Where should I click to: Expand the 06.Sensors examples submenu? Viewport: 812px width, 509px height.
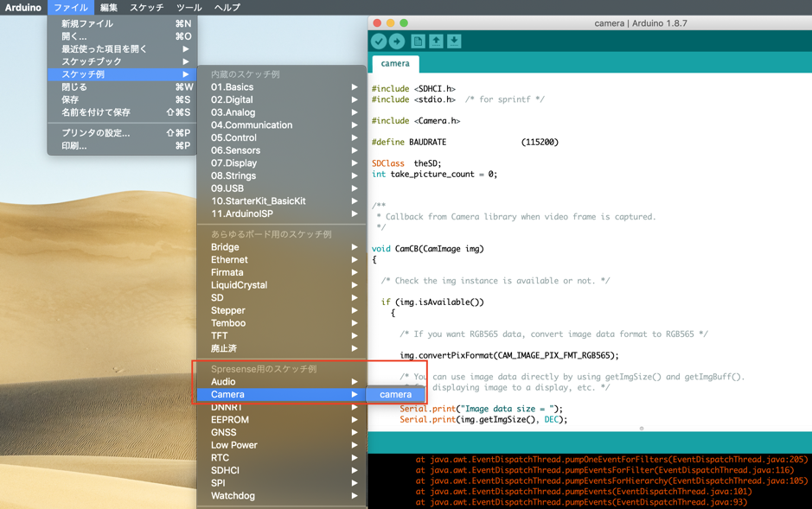[x=282, y=150]
